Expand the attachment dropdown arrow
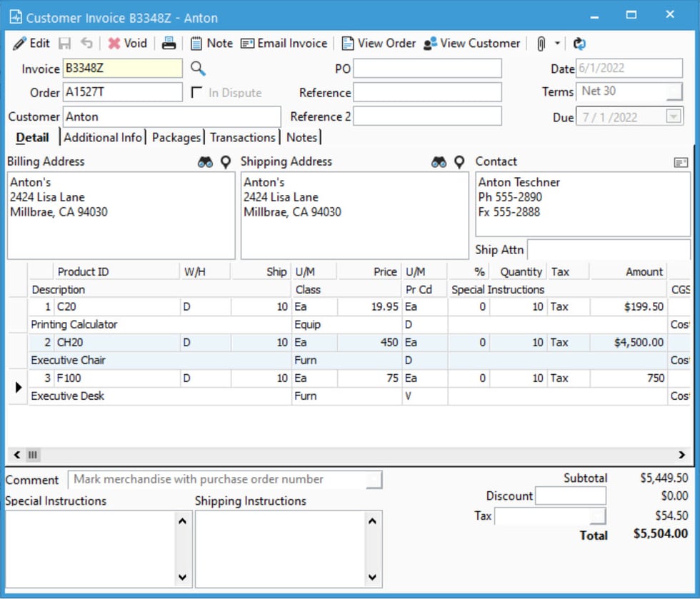Screen dimensions: 700x599 pyautogui.click(x=558, y=44)
